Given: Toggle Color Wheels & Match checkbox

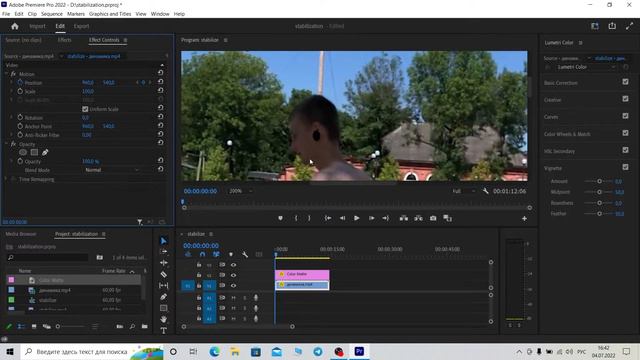Looking at the screenshot, I should click(x=625, y=133).
